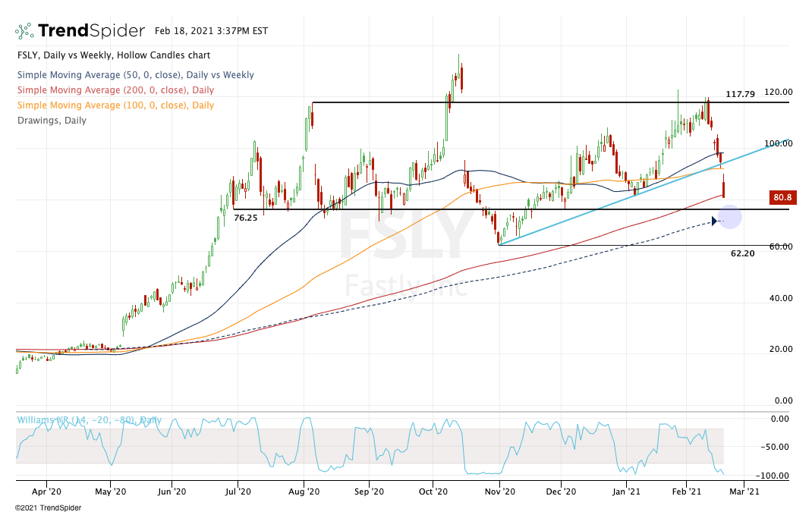Click the Feb '21 date axis label

(685, 491)
